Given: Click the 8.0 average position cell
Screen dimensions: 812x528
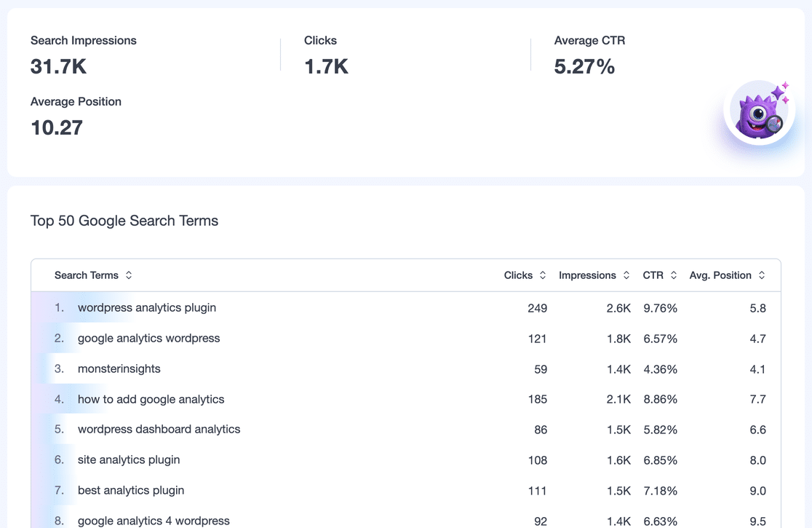Looking at the screenshot, I should click(757, 461).
